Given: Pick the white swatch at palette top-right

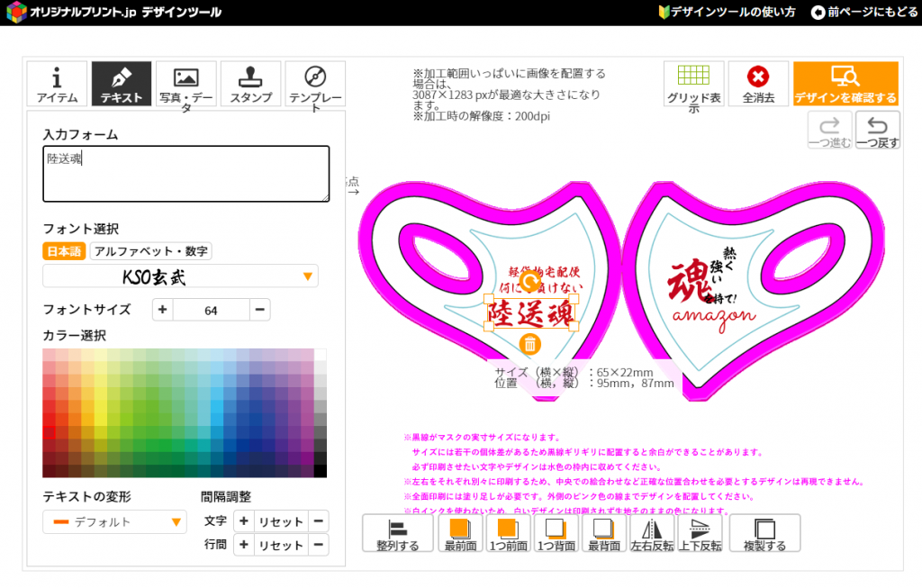Looking at the screenshot, I should [320, 355].
